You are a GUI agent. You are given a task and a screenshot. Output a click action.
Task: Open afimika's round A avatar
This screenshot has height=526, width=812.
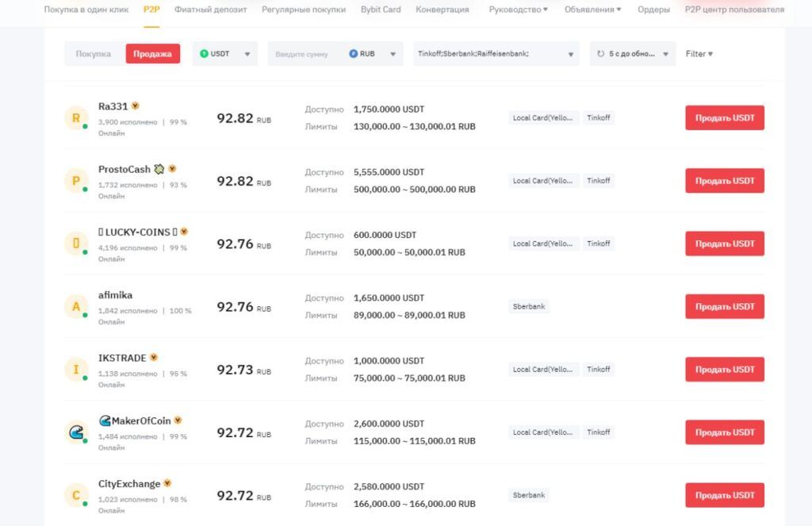pyautogui.click(x=76, y=307)
